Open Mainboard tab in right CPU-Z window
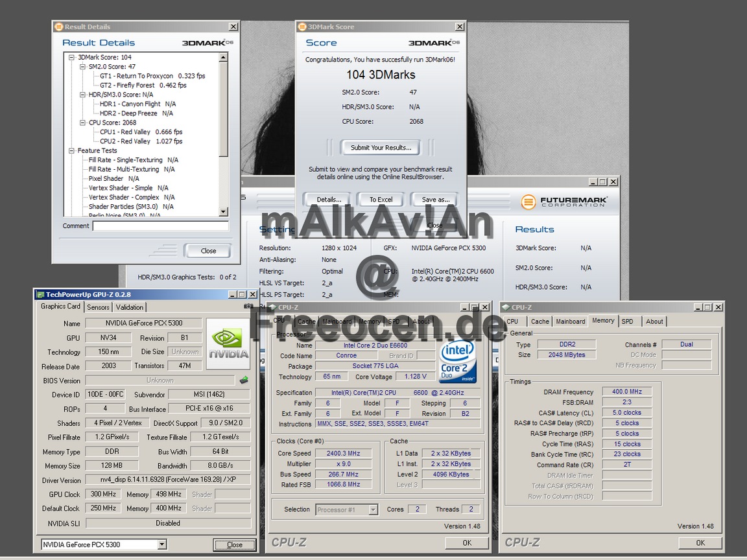 (570, 321)
